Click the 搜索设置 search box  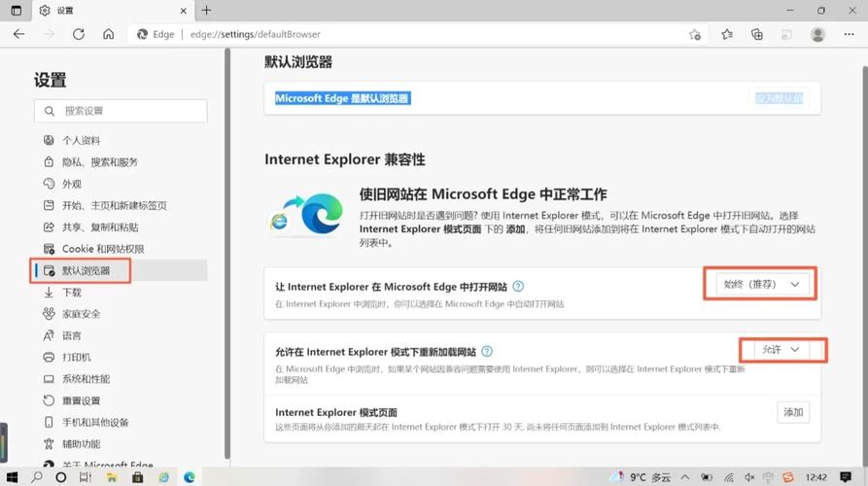[x=121, y=111]
